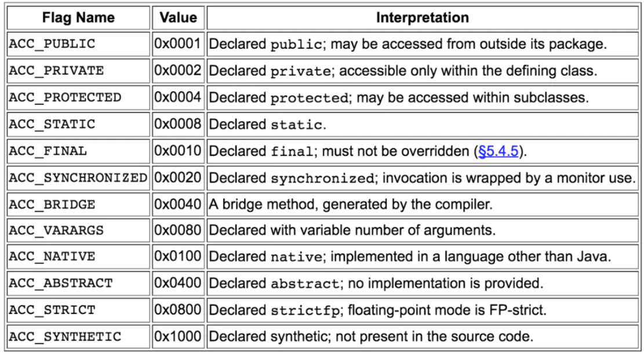Select the ACC_PUBLIC flag name cell
The image size is (644, 355).
[52, 45]
